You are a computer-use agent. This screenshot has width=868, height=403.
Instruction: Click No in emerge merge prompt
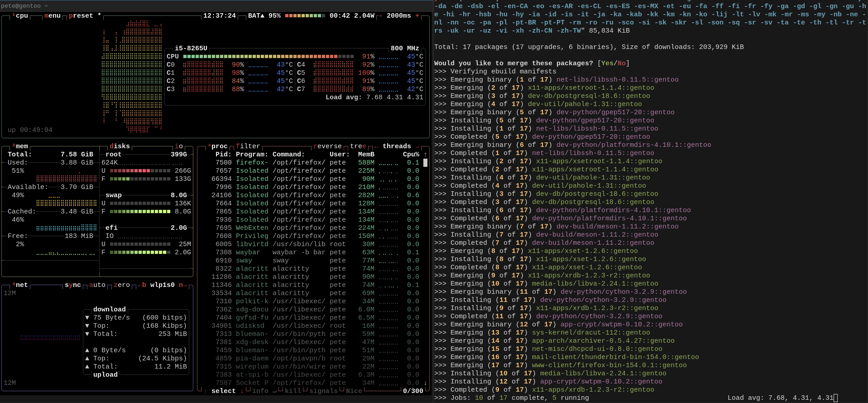(x=622, y=63)
